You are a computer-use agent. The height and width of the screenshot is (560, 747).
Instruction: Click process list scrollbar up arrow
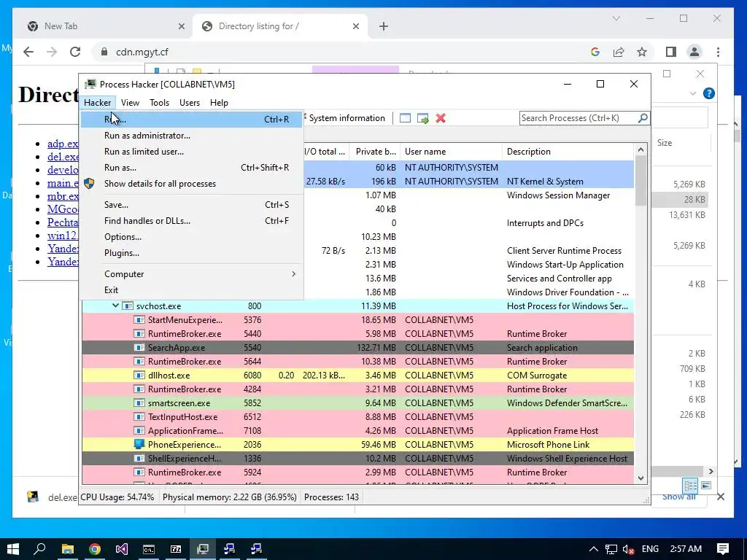pos(640,149)
